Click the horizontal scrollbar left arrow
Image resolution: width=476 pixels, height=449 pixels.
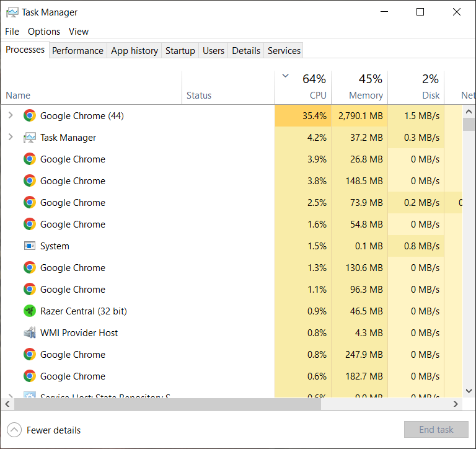click(7, 404)
